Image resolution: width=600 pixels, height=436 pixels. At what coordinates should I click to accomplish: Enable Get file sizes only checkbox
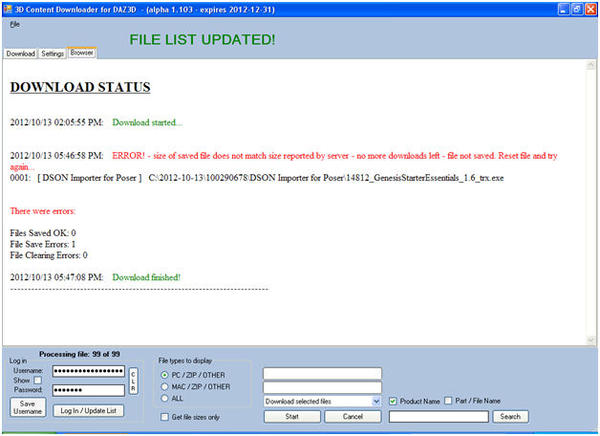click(x=165, y=417)
